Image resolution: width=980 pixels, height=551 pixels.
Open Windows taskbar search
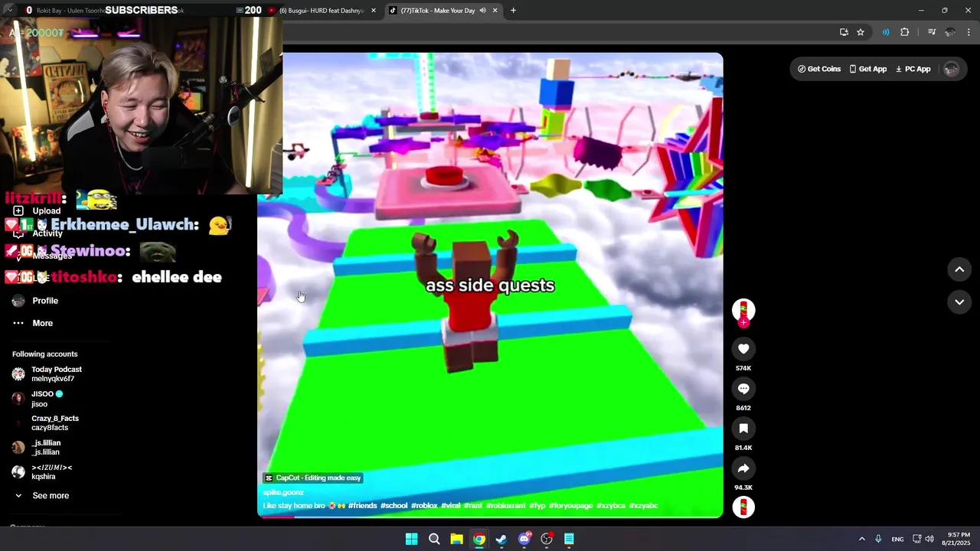tap(434, 539)
